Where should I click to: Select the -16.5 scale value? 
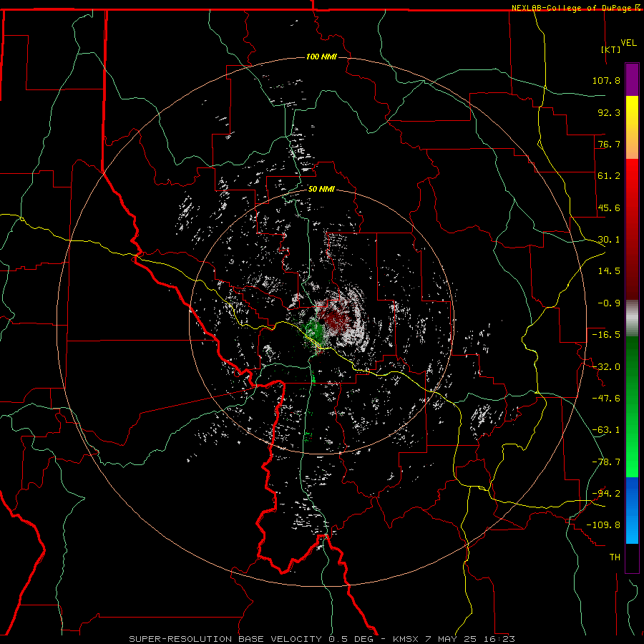tap(606, 335)
